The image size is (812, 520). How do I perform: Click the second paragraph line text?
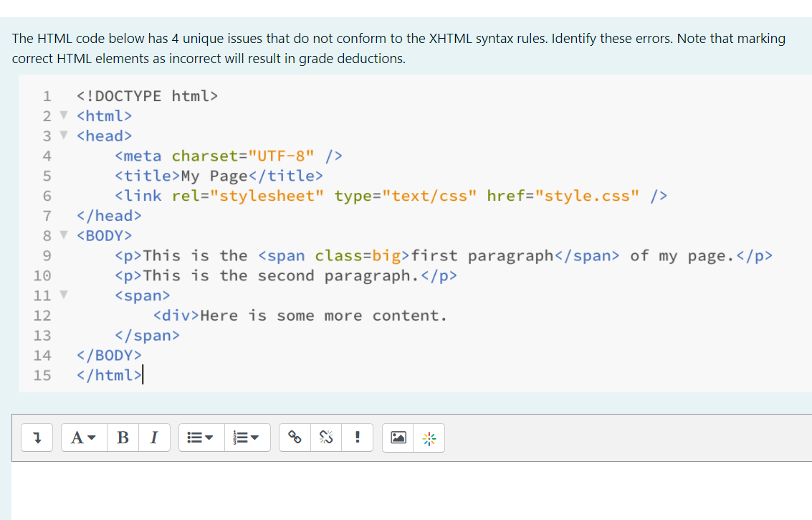tap(286, 276)
